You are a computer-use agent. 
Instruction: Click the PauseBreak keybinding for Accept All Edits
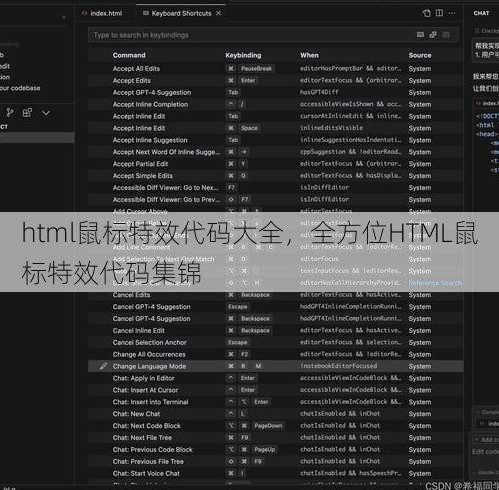pos(256,69)
